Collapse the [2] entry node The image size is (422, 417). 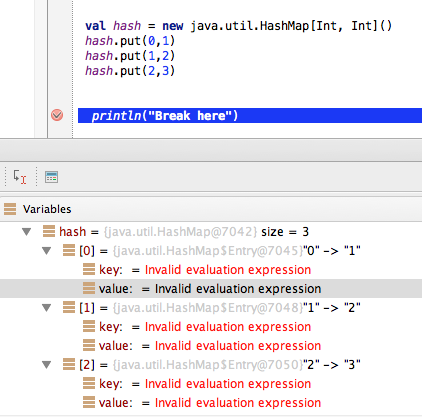(x=47, y=365)
